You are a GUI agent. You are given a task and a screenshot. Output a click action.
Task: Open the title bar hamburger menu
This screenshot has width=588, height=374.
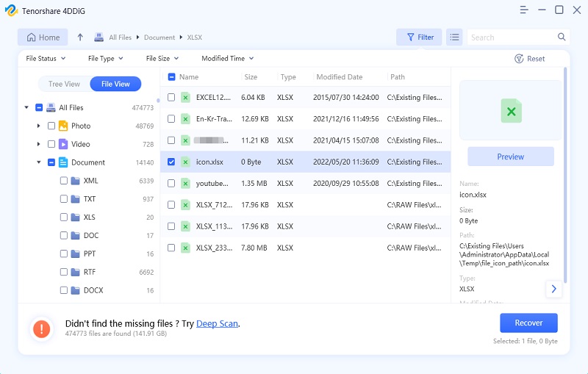pos(524,10)
